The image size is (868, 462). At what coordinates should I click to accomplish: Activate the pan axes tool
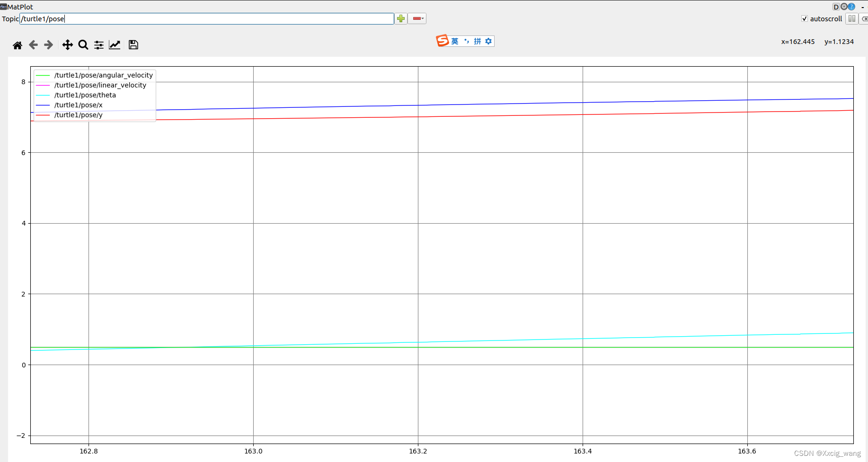point(68,45)
